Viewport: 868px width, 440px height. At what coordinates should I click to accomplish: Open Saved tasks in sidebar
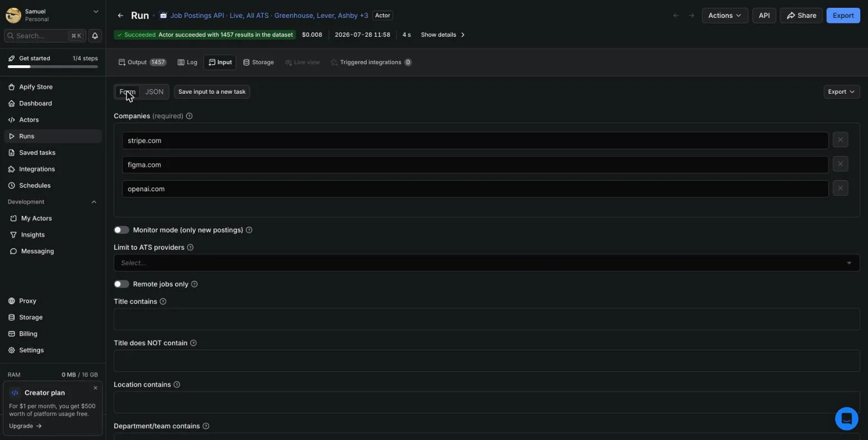[x=53, y=153]
